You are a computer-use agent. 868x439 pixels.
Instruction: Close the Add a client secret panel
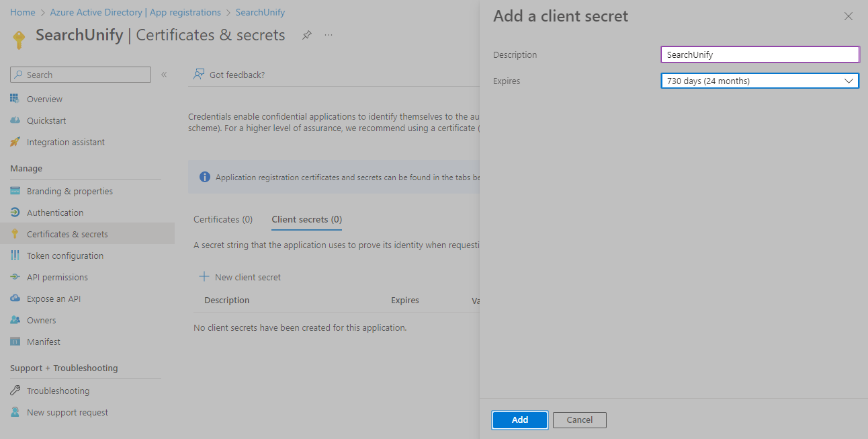[849, 16]
